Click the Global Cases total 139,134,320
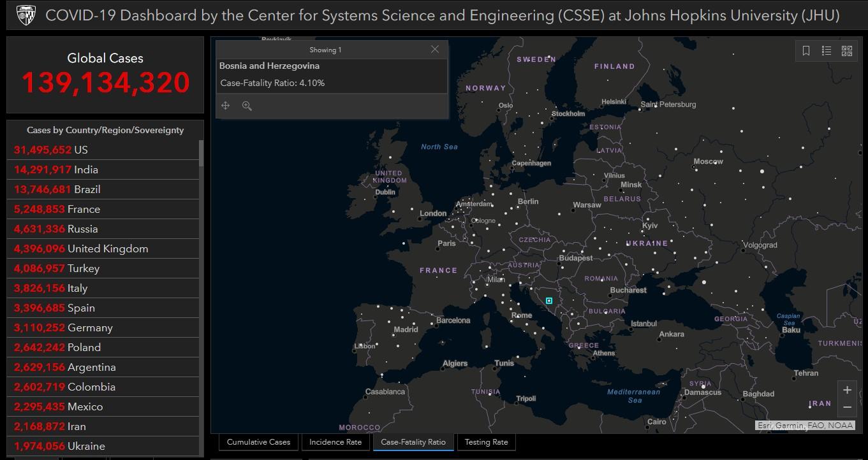The height and width of the screenshot is (460, 868). coord(105,82)
